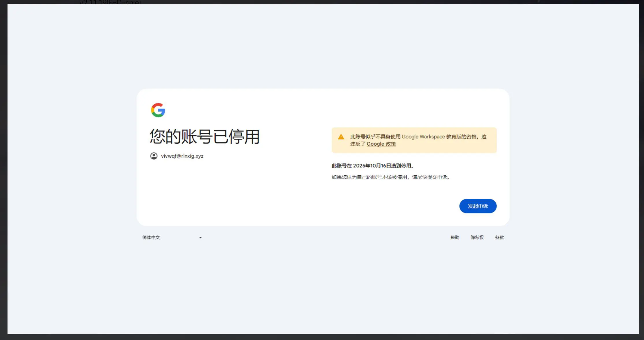Open the 帮助 help link
The height and width of the screenshot is (340, 644).
point(455,238)
